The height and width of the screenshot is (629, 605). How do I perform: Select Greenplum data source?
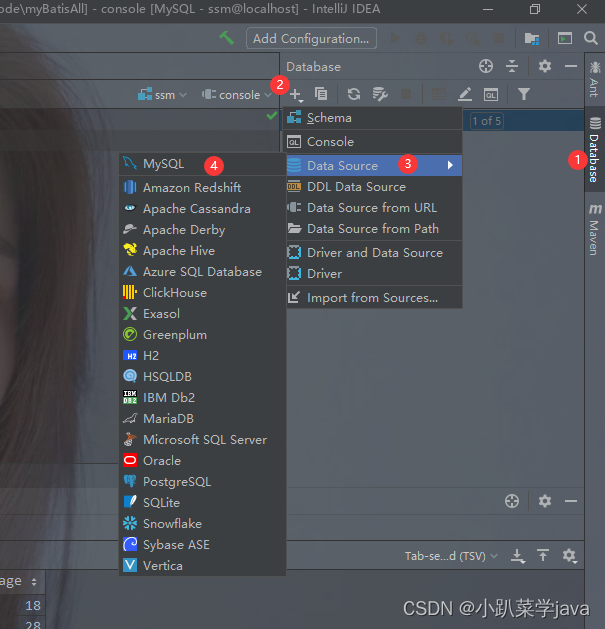point(202,335)
